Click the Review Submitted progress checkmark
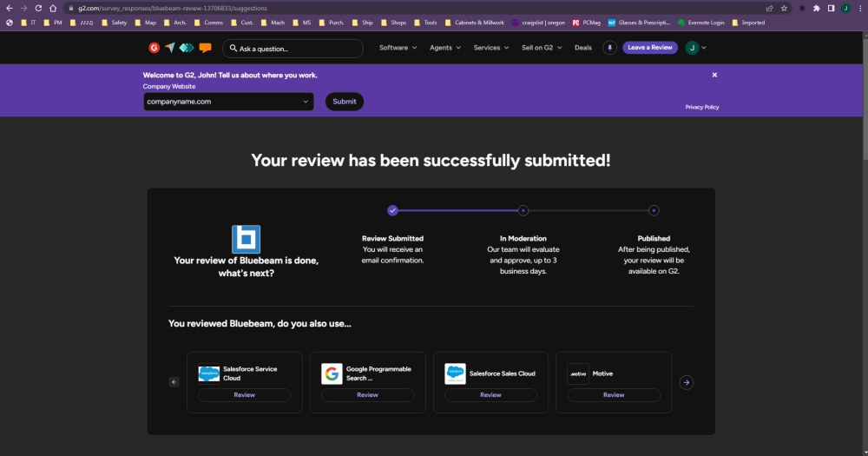 pyautogui.click(x=392, y=210)
